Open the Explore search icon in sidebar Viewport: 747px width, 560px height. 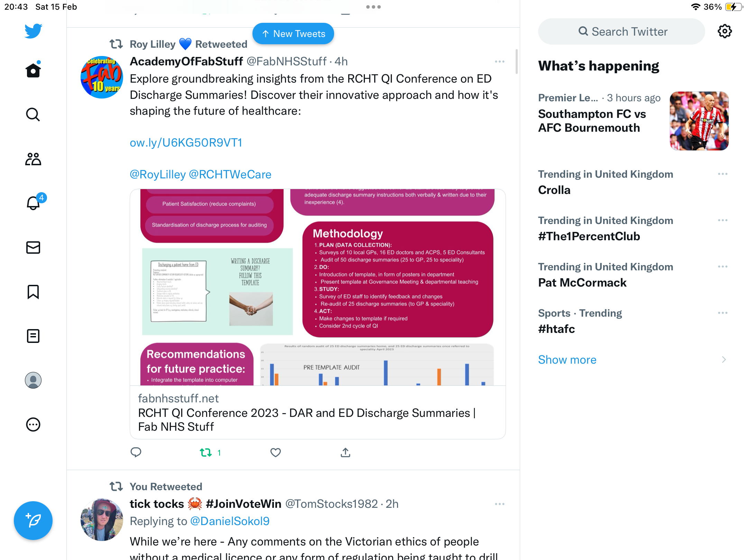click(33, 114)
